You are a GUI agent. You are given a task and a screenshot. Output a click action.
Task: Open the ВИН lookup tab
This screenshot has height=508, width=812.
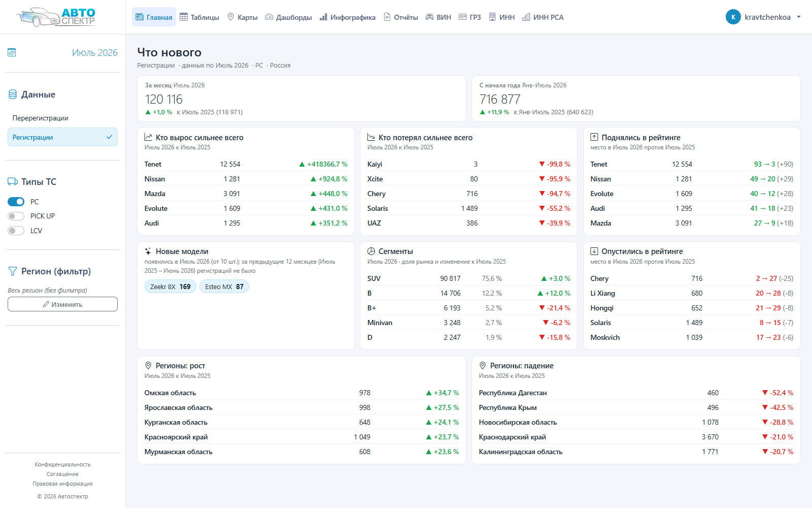click(438, 17)
